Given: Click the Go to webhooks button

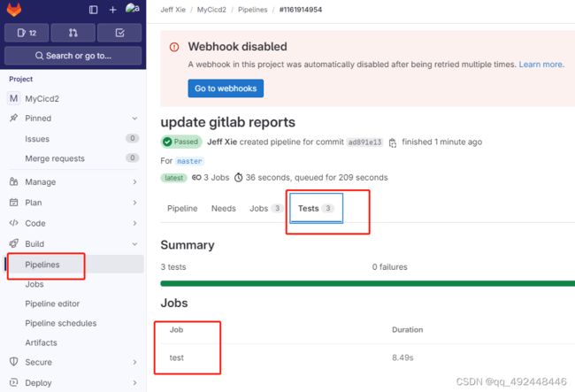Looking at the screenshot, I should [226, 88].
